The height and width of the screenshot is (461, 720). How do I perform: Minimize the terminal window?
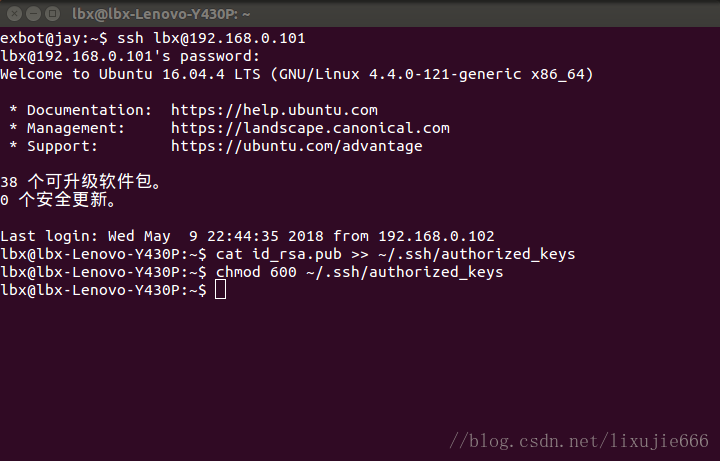[34, 14]
